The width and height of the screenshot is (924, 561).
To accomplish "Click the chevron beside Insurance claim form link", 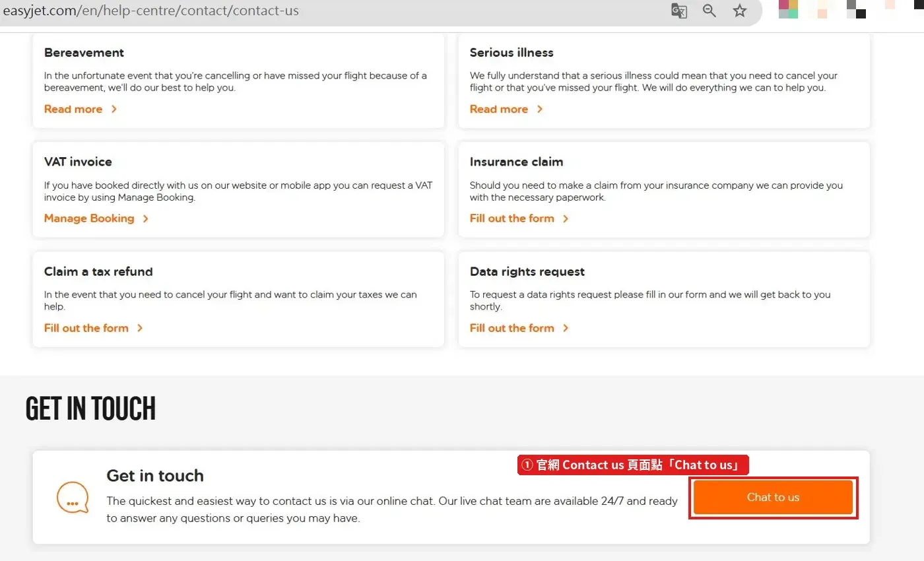I will [x=566, y=218].
